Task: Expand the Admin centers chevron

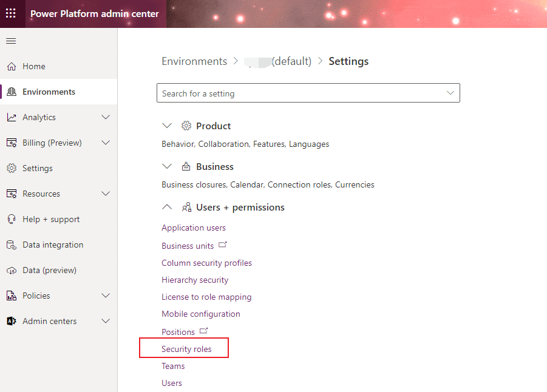Action: pyautogui.click(x=106, y=321)
